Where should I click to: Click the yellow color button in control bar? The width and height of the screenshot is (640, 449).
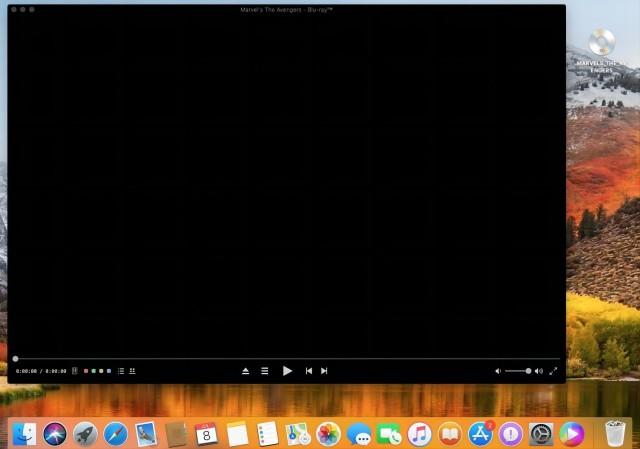coord(101,371)
